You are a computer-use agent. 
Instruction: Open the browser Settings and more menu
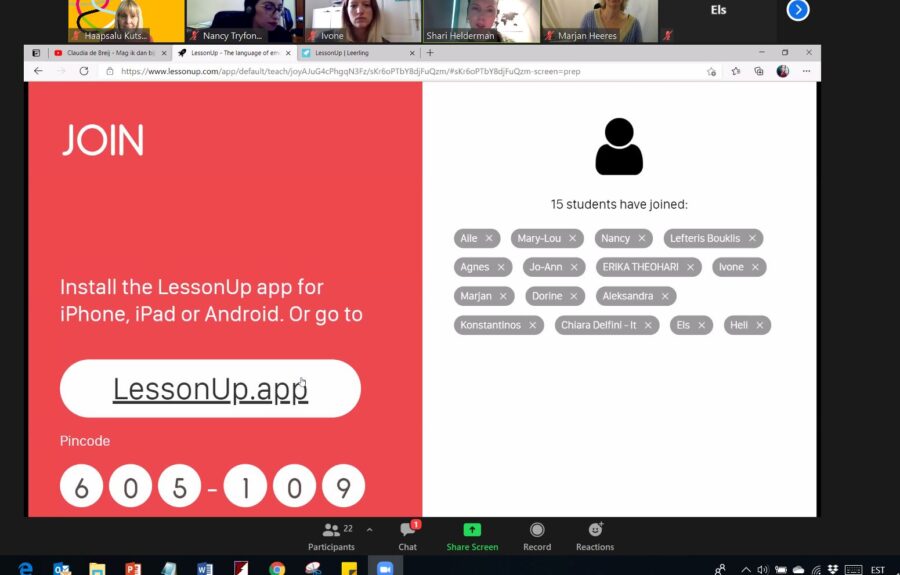(806, 71)
